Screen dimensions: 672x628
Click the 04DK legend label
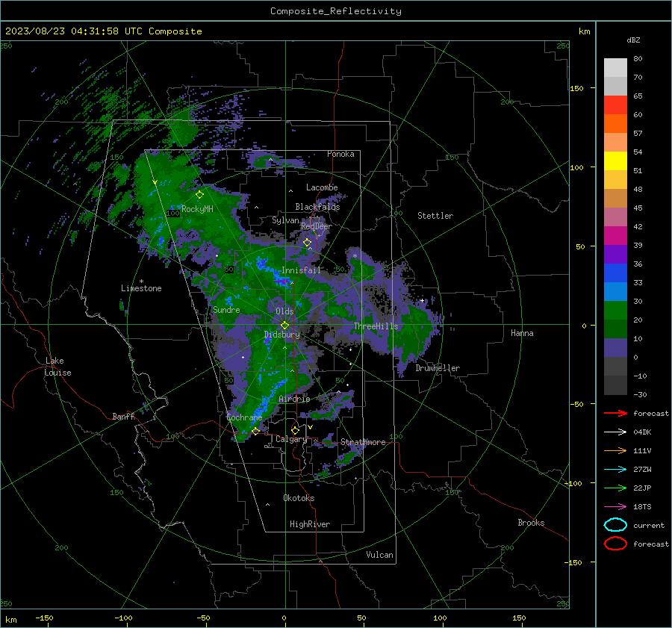click(x=642, y=432)
